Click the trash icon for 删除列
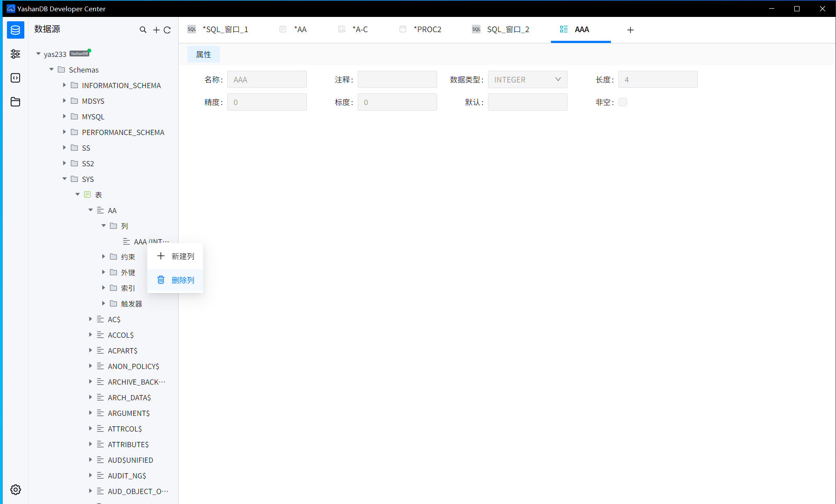This screenshot has height=504, width=836. click(x=161, y=280)
